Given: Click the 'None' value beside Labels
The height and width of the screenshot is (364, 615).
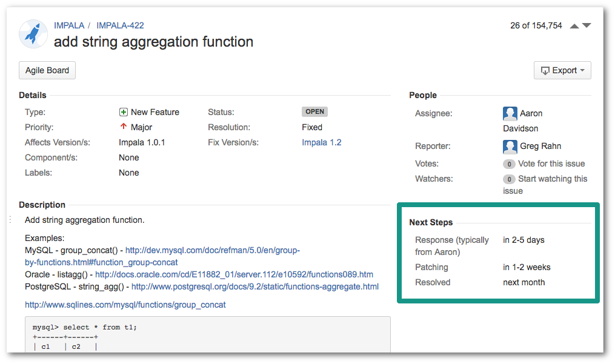Looking at the screenshot, I should coord(128,173).
